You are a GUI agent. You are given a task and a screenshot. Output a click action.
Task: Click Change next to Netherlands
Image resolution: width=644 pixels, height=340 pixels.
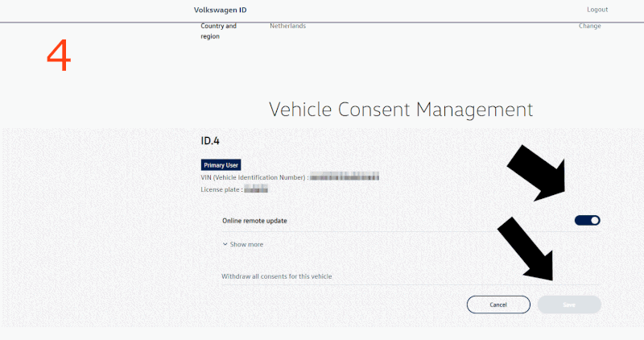pyautogui.click(x=590, y=26)
